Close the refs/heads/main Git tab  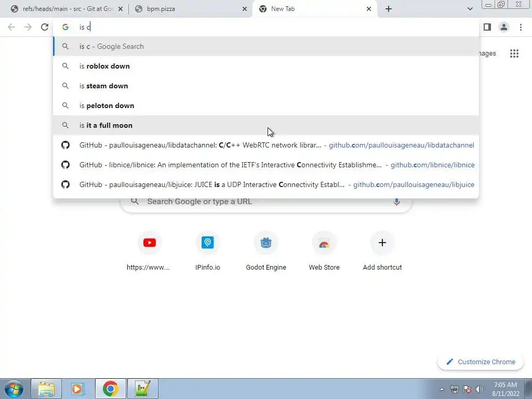click(x=121, y=9)
